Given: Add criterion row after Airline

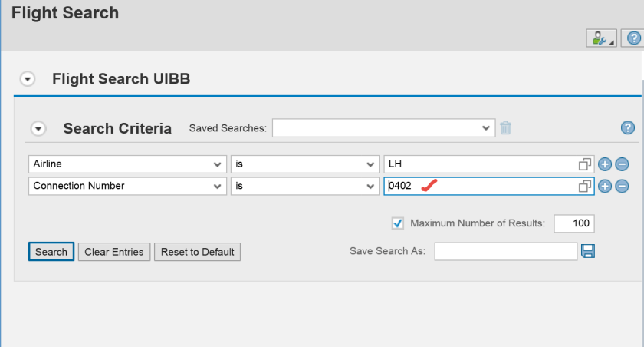Looking at the screenshot, I should 605,164.
